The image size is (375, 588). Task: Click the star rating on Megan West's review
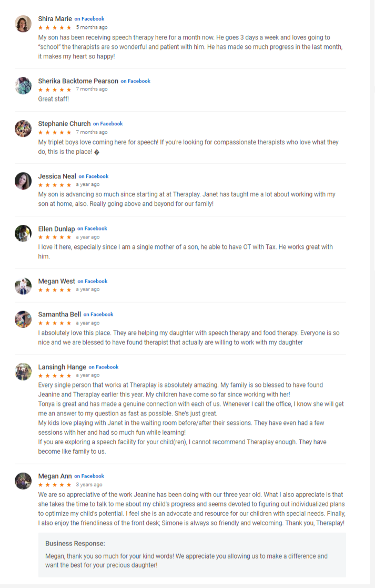55,290
